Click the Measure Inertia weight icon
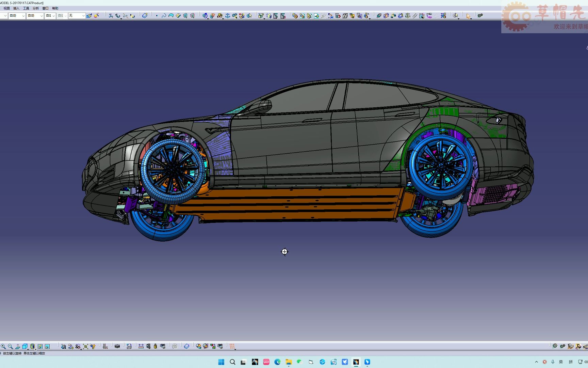588x368 pixels. click(156, 346)
